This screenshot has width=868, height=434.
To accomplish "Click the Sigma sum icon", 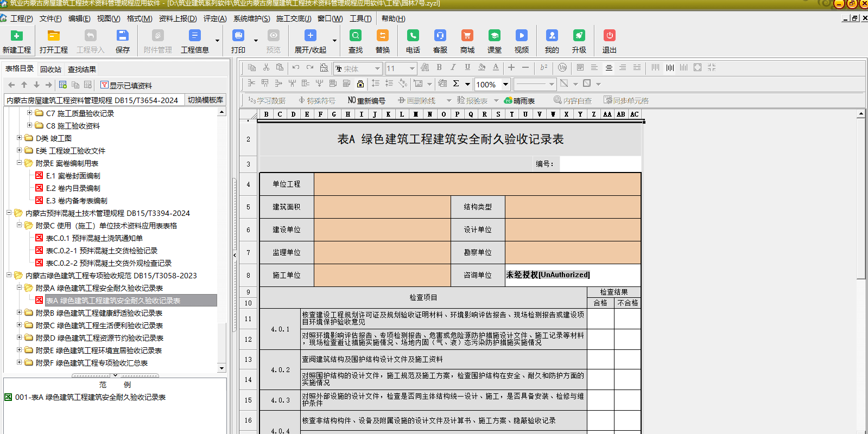I will (x=456, y=84).
